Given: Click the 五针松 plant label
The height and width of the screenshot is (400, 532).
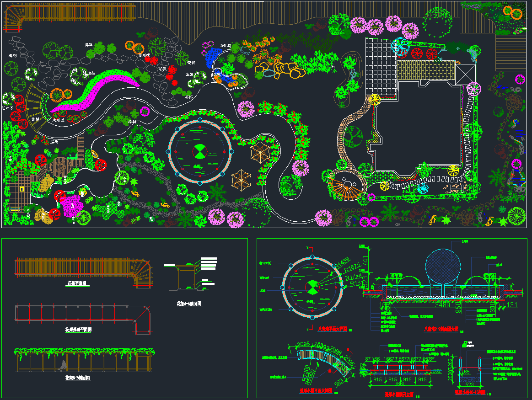Looking at the screenshot, I should (x=225, y=46).
